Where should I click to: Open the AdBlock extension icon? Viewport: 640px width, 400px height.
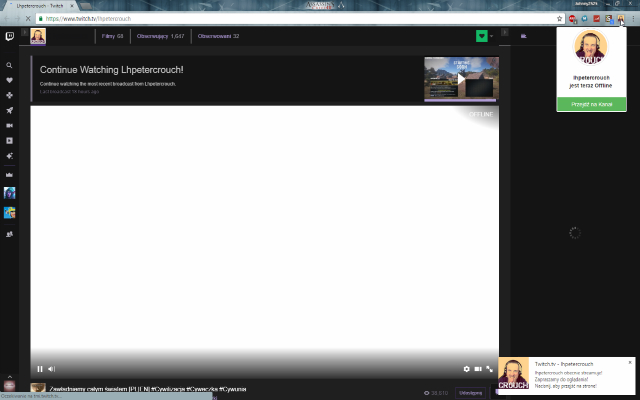573,19
